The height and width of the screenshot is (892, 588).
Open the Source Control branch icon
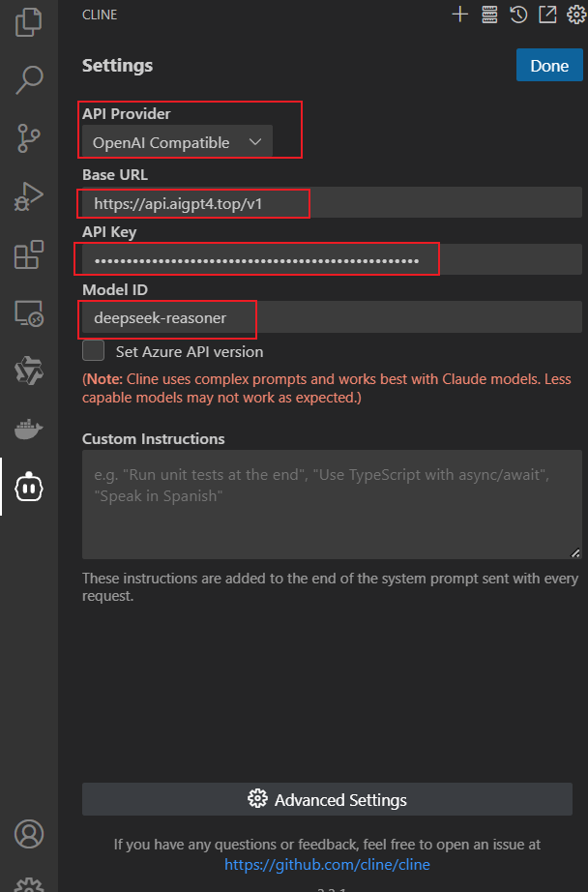coord(28,138)
